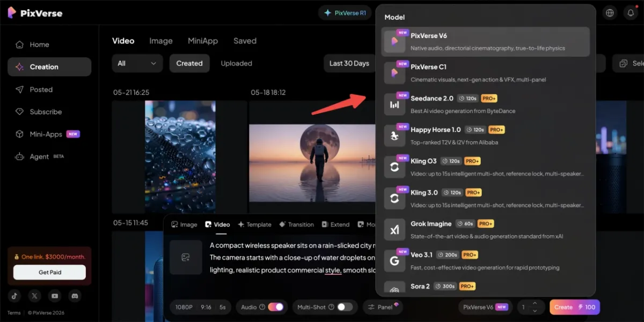Select the Veo 3.1 model icon
The width and height of the screenshot is (644, 322).
pos(394,261)
